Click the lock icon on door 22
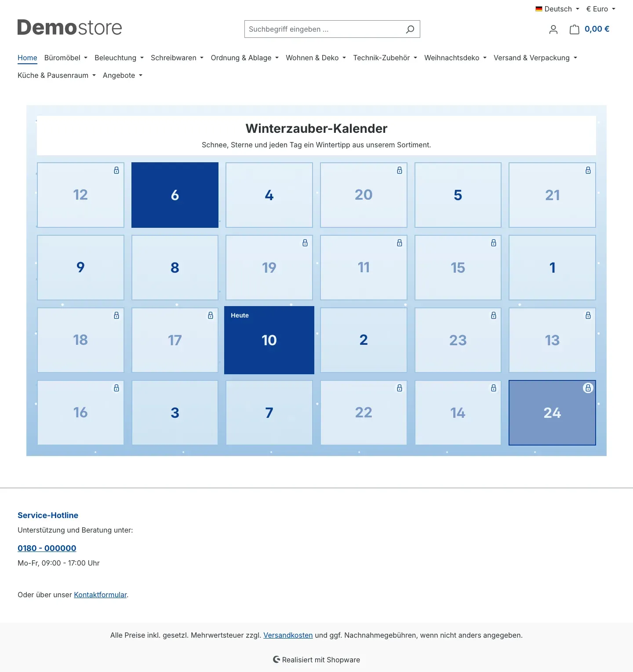 coord(400,388)
